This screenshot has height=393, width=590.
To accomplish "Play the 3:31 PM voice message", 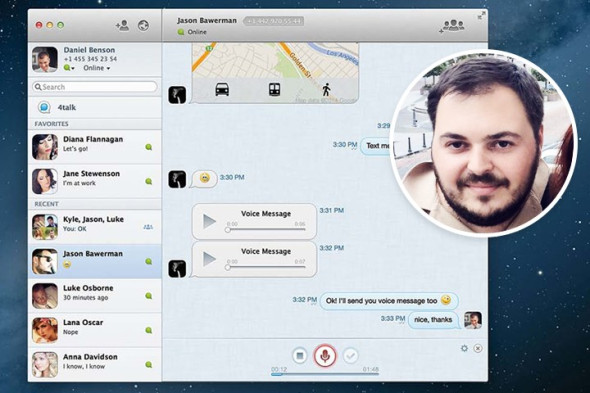I will [209, 221].
